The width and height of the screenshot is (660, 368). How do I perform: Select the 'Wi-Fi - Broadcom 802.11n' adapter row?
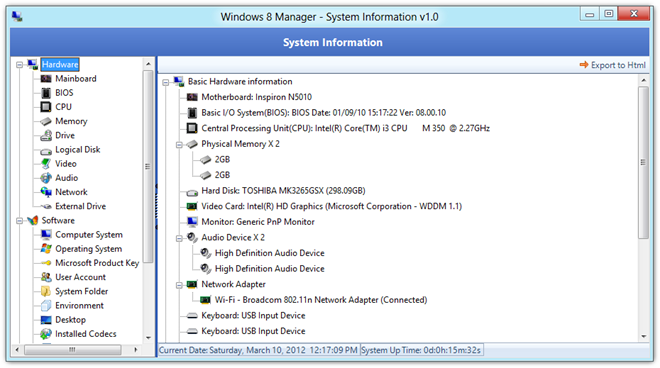click(x=321, y=300)
